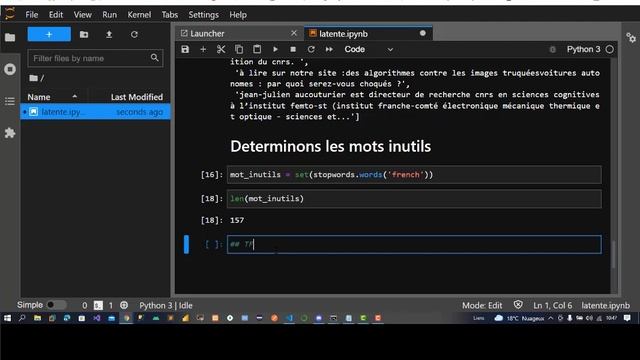This screenshot has height=360, width=640.
Task: Click the 18°C Nuageux weather widget
Action: pos(519,318)
